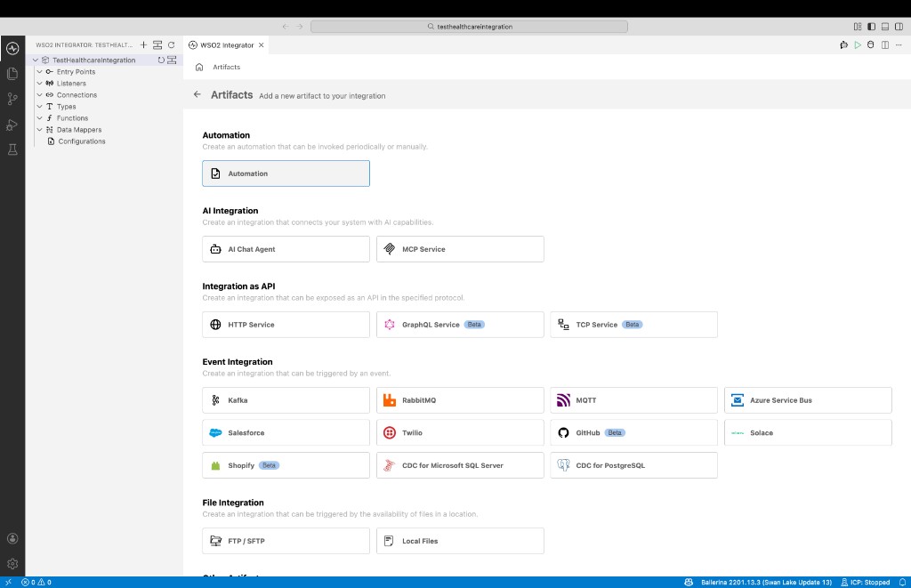Click the ICP: Stopped status entry
This screenshot has width=911, height=588.
(x=865, y=582)
